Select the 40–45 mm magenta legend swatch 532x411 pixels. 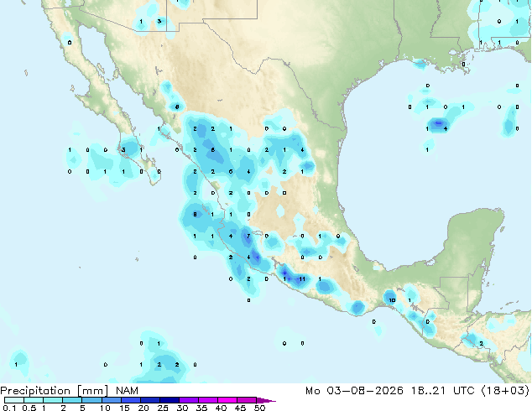coord(227,400)
